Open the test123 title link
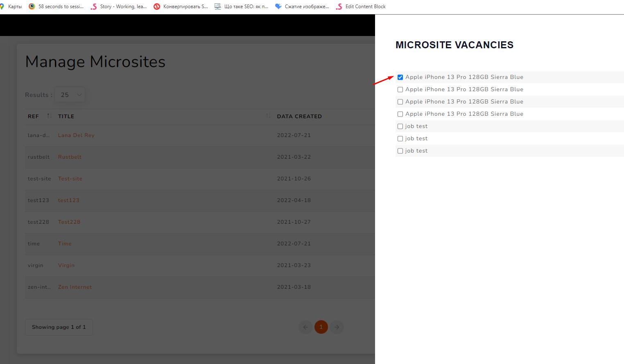This screenshot has height=364, width=624. click(x=68, y=200)
